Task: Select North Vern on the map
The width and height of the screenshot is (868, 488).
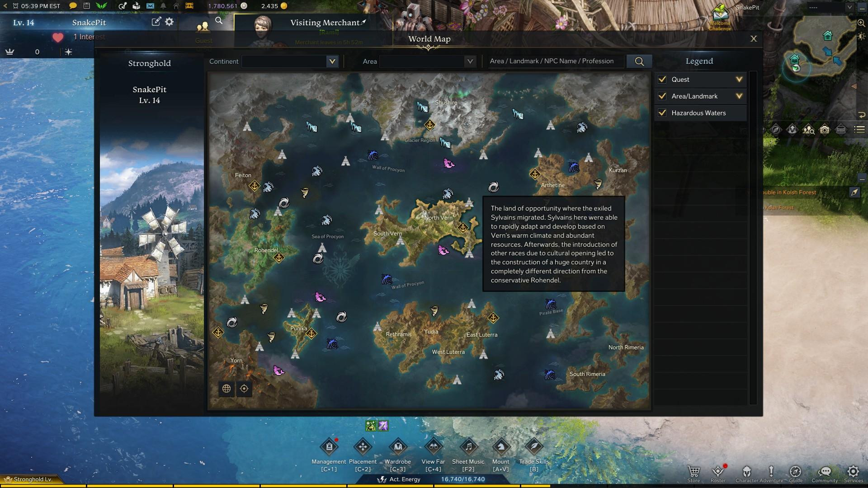Action: [x=438, y=218]
